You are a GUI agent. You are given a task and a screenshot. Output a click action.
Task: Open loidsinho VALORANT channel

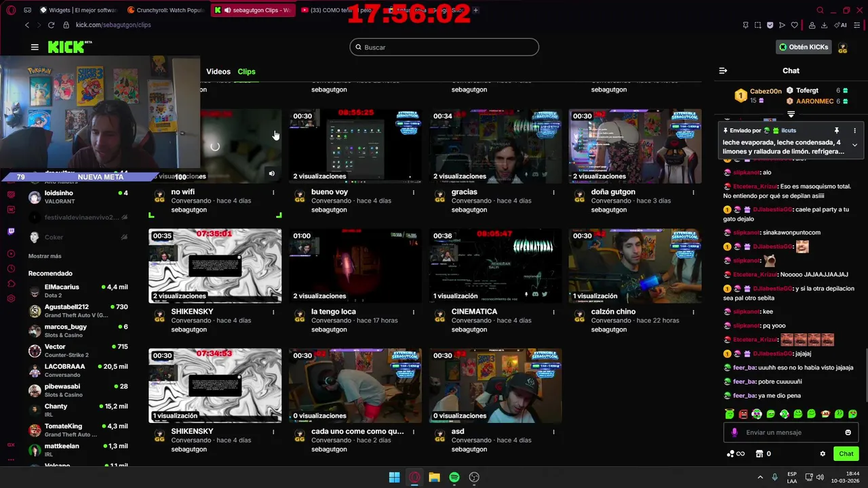(78, 197)
